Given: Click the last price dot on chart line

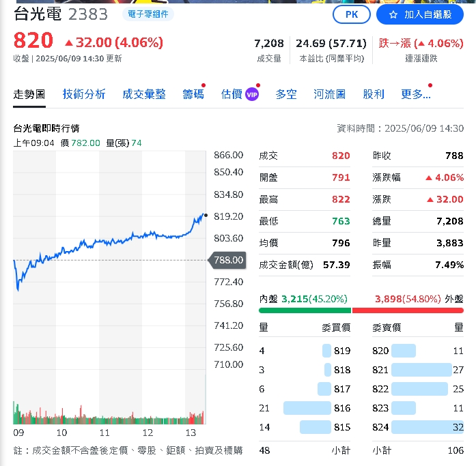Looking at the screenshot, I should pos(206,216).
